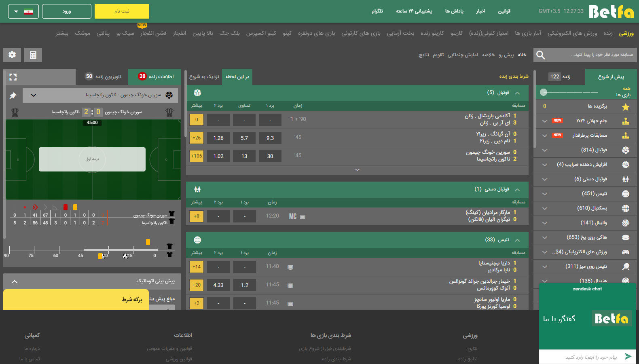This screenshot has width=639, height=364.
Task: Select odds 30 for Suphanburi match
Action: click(x=270, y=156)
